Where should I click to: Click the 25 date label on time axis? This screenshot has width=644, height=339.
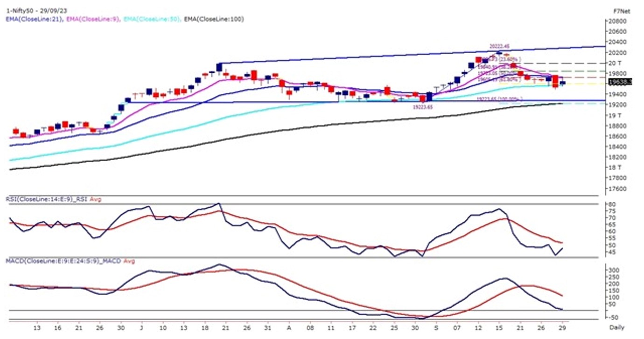click(x=395, y=327)
